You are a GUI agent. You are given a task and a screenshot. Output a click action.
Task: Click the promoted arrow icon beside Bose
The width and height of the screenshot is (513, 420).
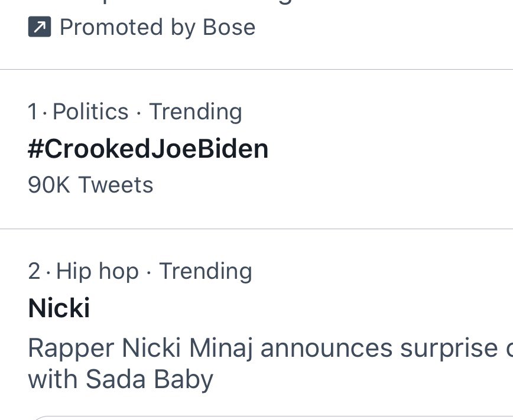coord(39,28)
